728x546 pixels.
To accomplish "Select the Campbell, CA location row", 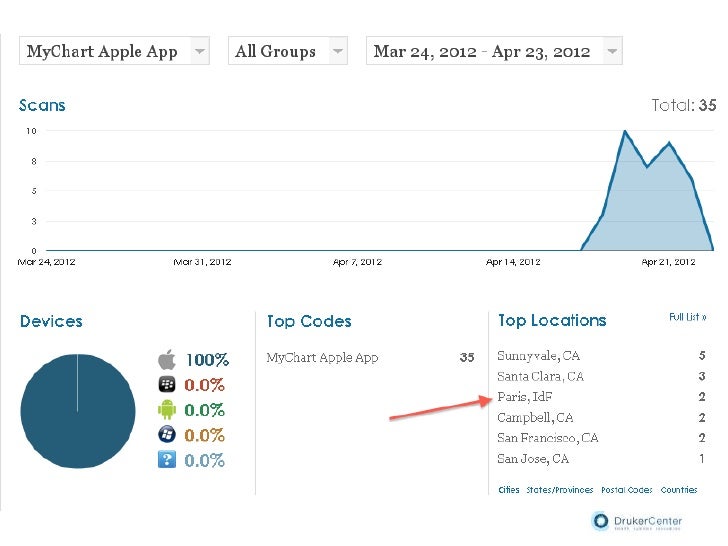I will (x=601, y=418).
